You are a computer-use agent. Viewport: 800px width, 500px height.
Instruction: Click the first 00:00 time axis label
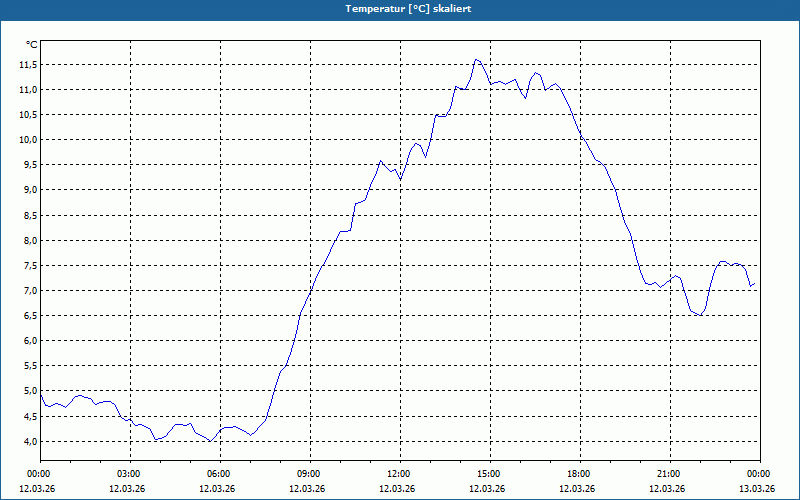40,474
